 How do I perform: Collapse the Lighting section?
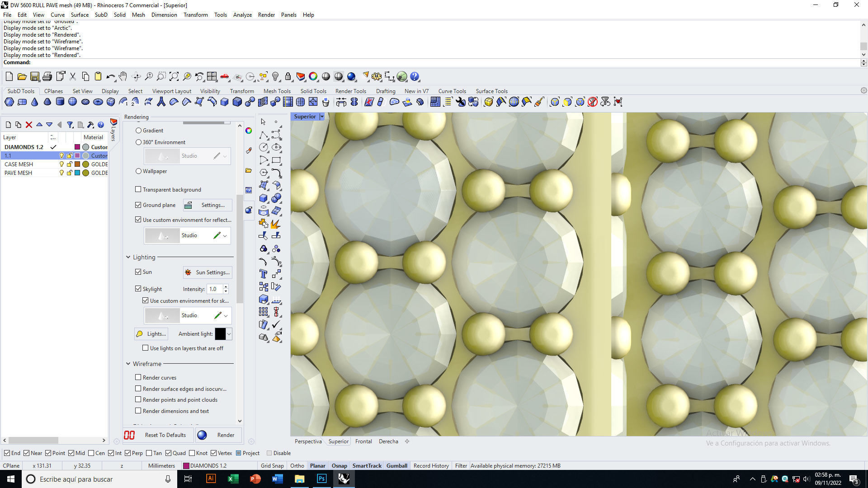128,257
